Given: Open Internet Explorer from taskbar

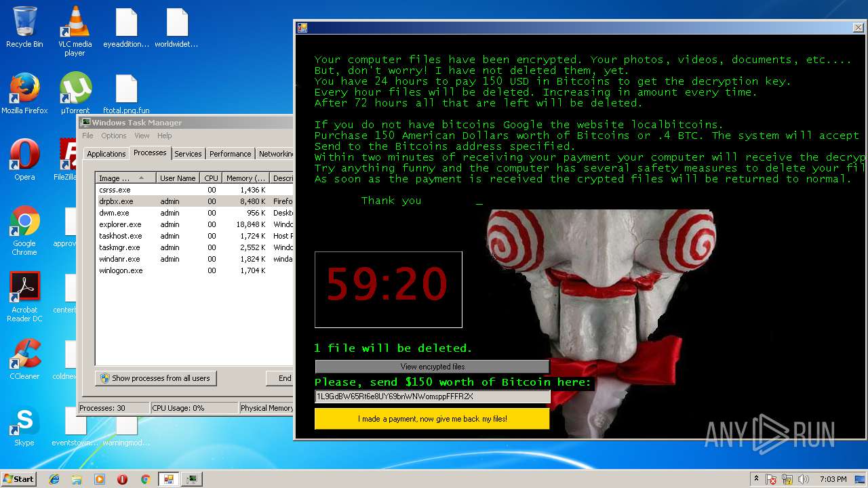Looking at the screenshot, I should [x=54, y=479].
